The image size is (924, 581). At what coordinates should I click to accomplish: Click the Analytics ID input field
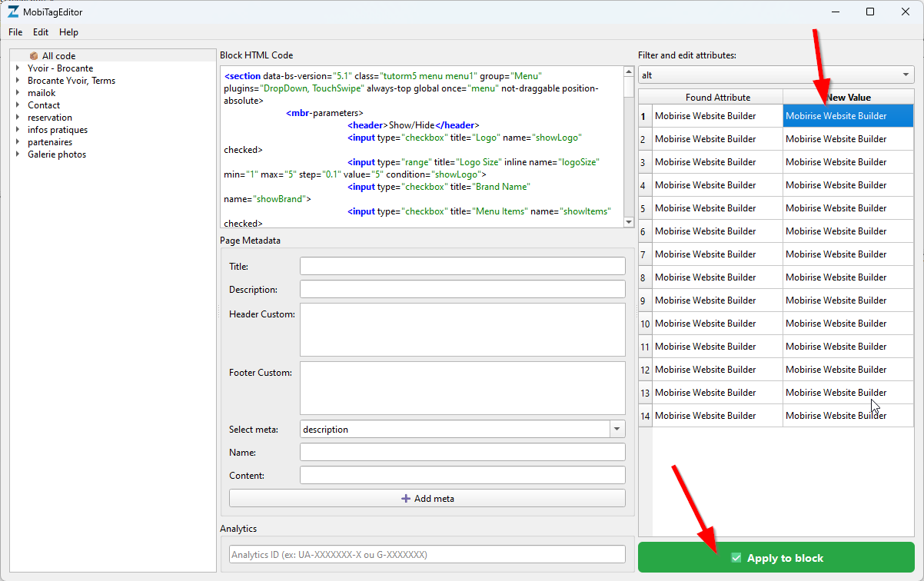tap(427, 554)
